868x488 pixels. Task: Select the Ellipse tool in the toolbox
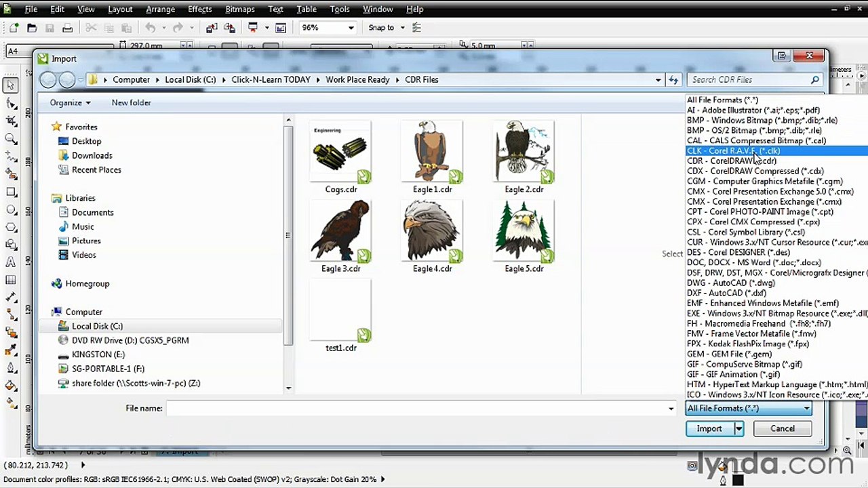click(11, 209)
